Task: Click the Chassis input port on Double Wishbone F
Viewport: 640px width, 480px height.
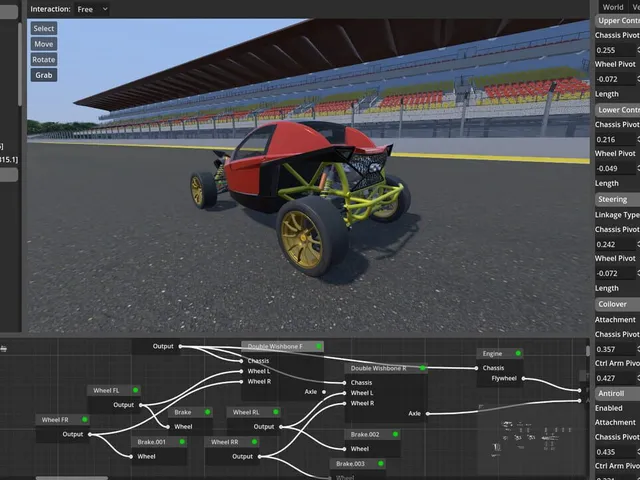Action: pyautogui.click(x=242, y=361)
